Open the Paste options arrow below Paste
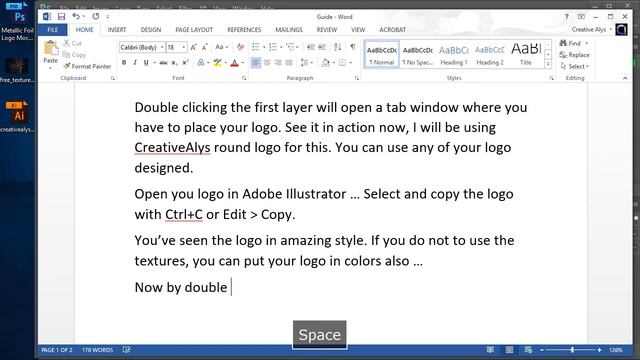 pyautogui.click(x=51, y=68)
